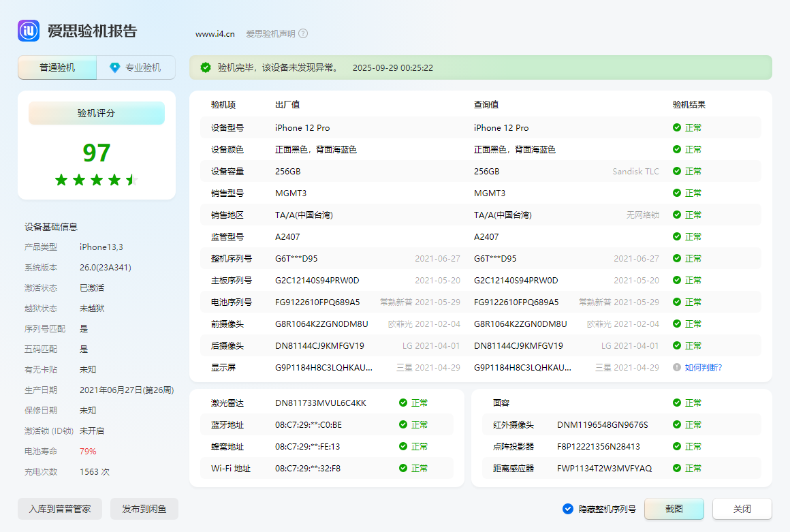Viewport: 790px width, 532px height.
Task: Click the 截图 screenshot button
Action: 674,509
